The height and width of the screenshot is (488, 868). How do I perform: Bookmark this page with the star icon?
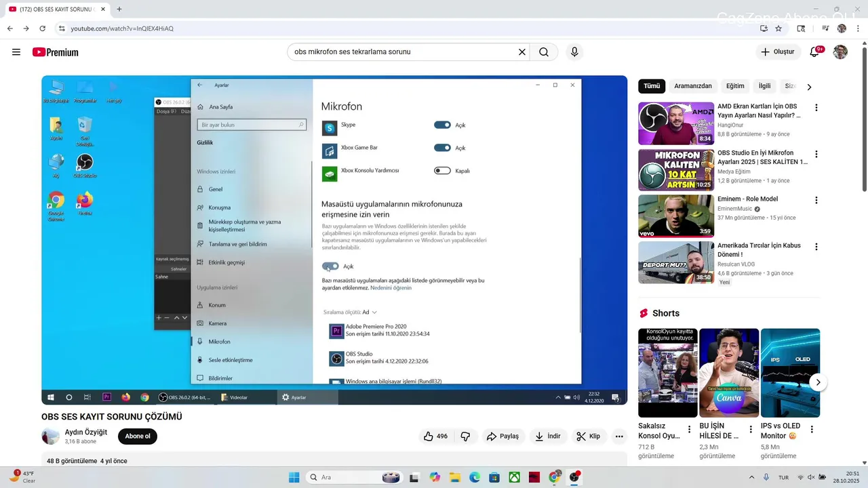click(778, 28)
